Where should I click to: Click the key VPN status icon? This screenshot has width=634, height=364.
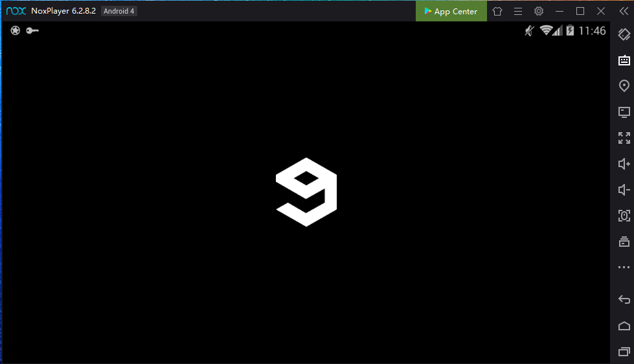(x=32, y=30)
